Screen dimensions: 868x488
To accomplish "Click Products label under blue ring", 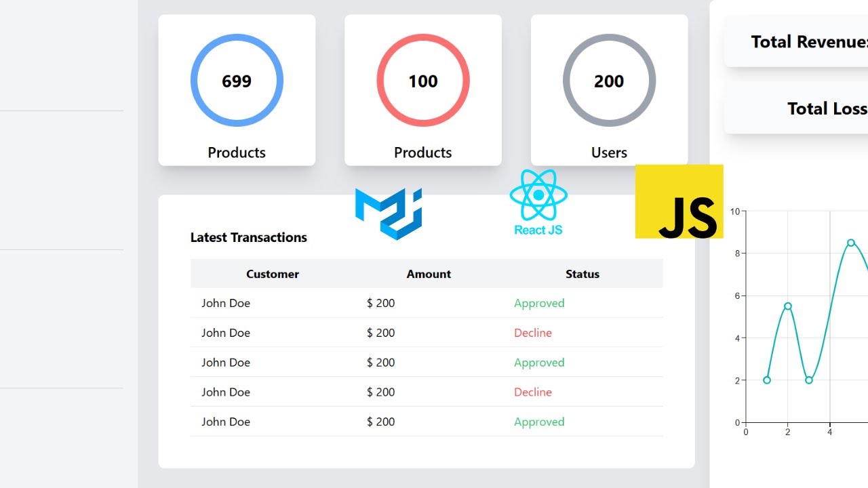I will click(237, 152).
